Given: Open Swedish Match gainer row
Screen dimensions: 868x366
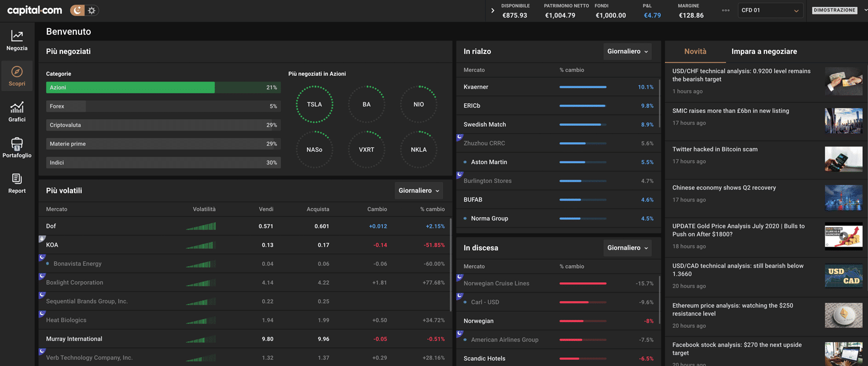Looking at the screenshot, I should tap(558, 125).
